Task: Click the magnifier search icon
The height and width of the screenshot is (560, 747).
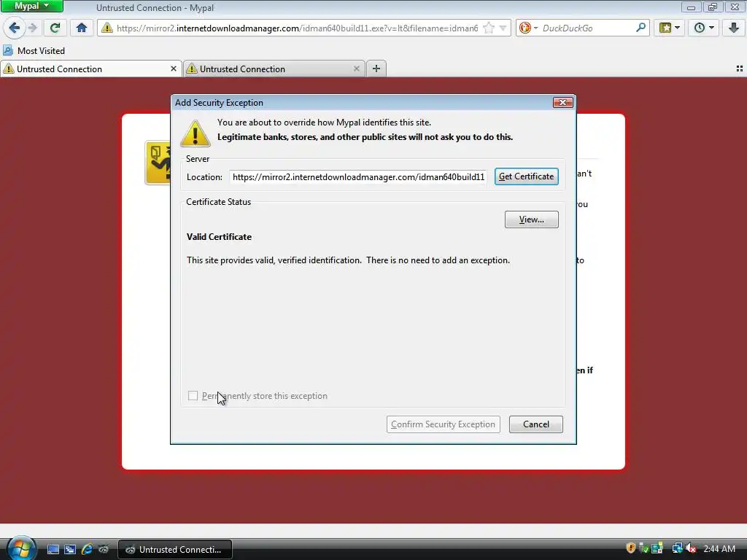Action: click(640, 28)
